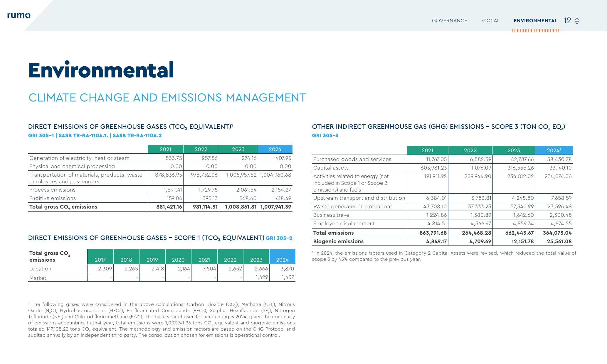Select Climate Change and Emissions Management heading
Image resolution: width=607 pixels, height=364 pixels.
tap(167, 98)
